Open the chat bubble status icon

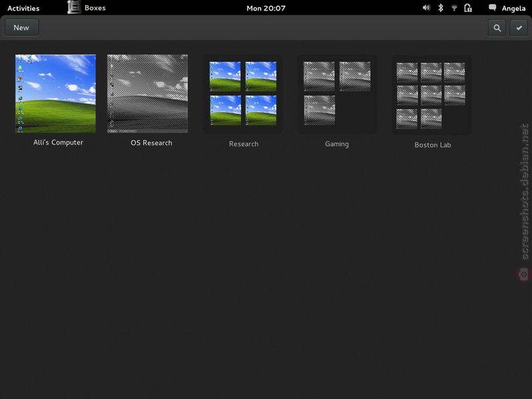coord(492,8)
